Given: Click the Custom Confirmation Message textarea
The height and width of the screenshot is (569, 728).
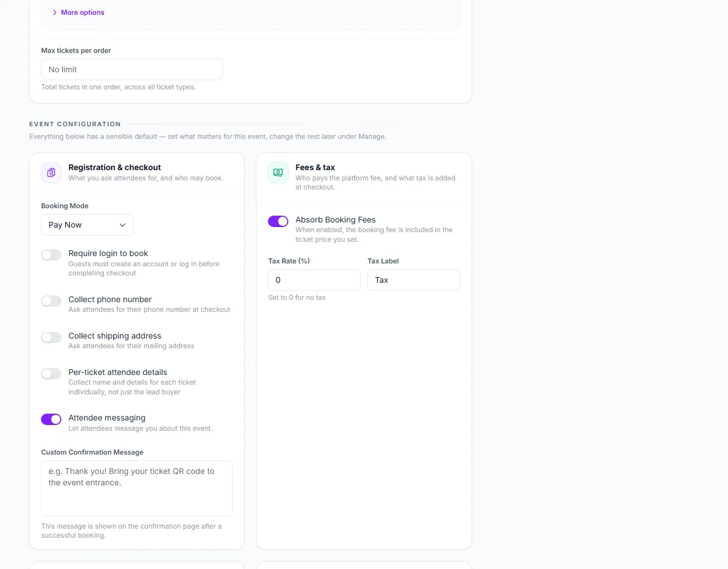Looking at the screenshot, I should [x=136, y=488].
